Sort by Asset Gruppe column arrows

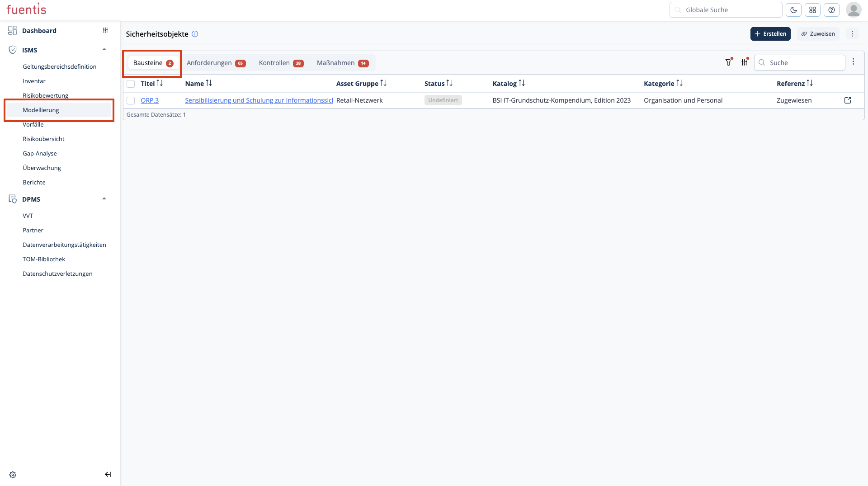tap(383, 83)
